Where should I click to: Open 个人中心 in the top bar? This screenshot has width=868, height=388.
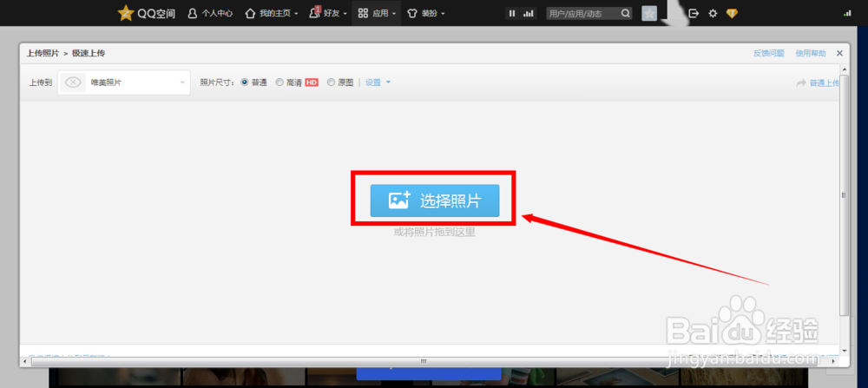[210, 13]
